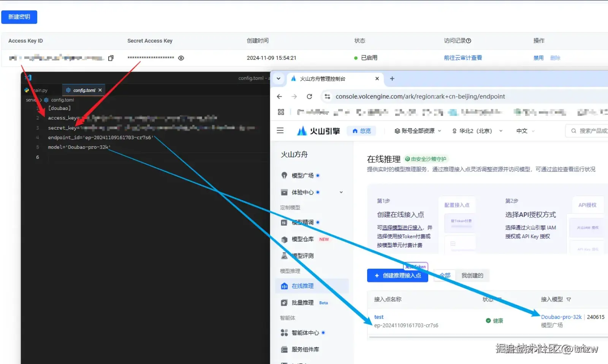The height and width of the screenshot is (364, 608).
Task: Click the 创建推理接入点 button
Action: click(x=397, y=275)
